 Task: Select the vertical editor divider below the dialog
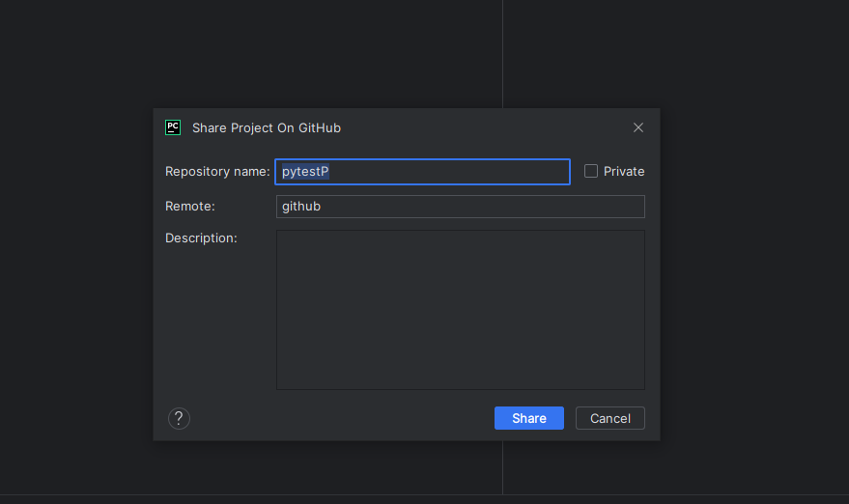tap(502, 467)
